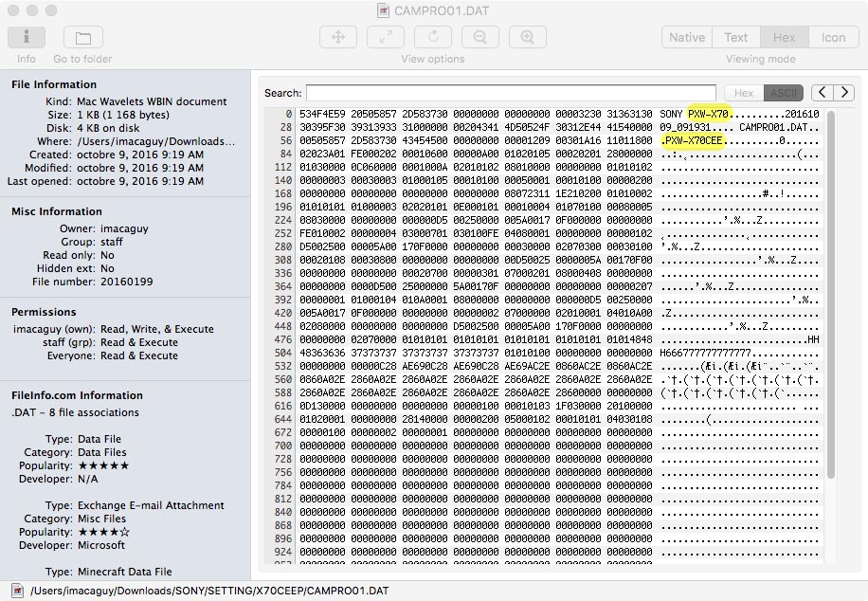The width and height of the screenshot is (868, 601).
Task: Select the pan/move view option icon
Action: point(338,37)
